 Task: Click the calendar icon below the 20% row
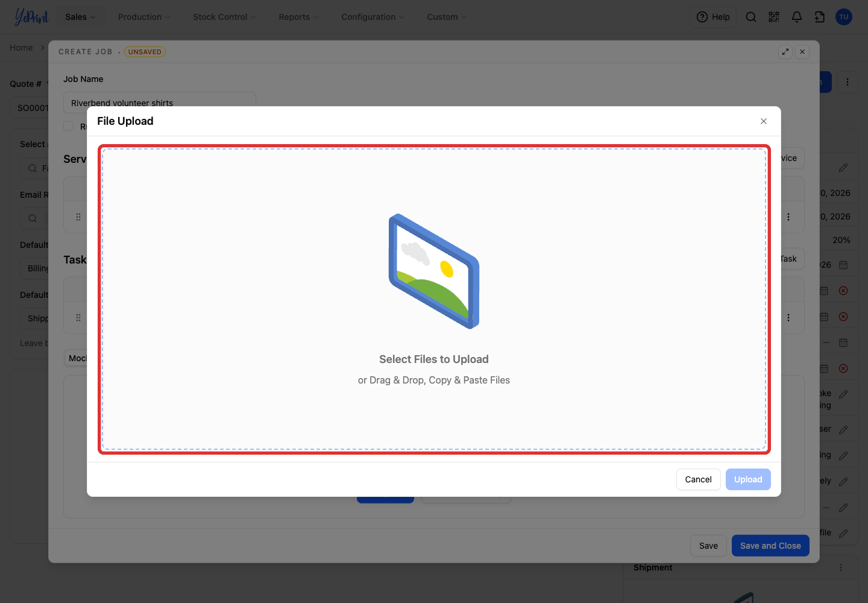click(x=843, y=265)
